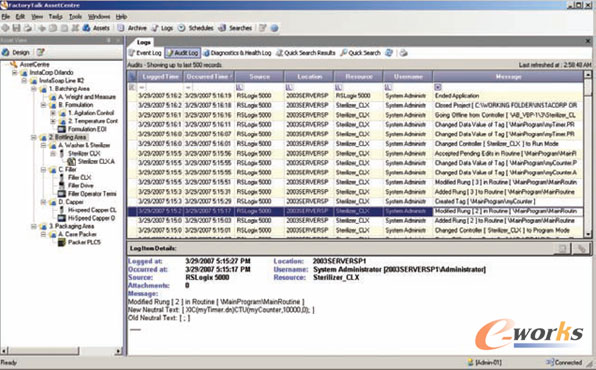Viewport: 596px width, 370px height.
Task: Click the Print icon in the main toolbar
Action: point(28,28)
